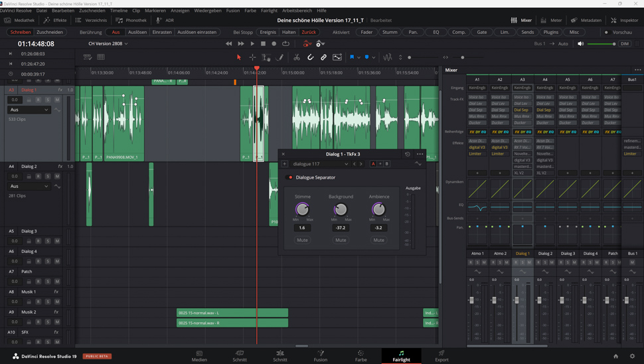Toggle Solo on Dialog 1 track header
This screenshot has width=644, height=364.
click(48, 100)
